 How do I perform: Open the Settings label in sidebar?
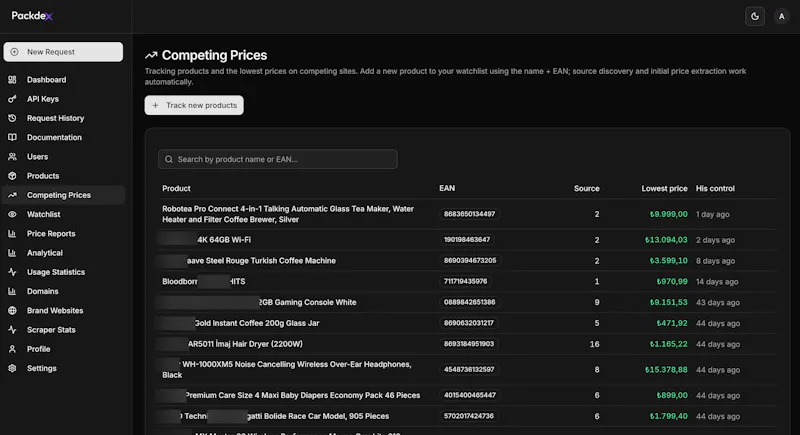42,368
